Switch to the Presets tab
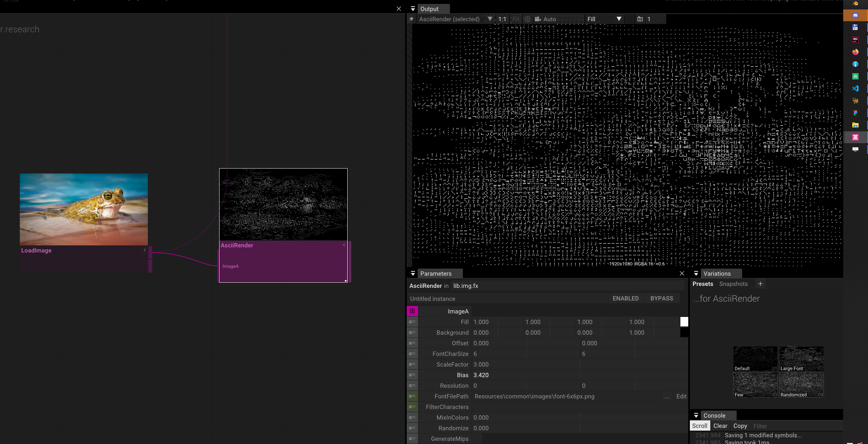 [702, 284]
